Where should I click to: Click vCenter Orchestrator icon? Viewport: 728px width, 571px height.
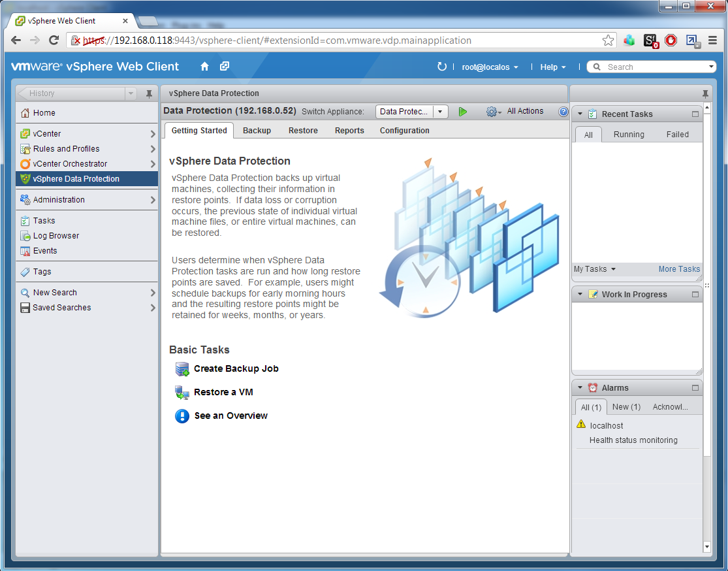(25, 163)
